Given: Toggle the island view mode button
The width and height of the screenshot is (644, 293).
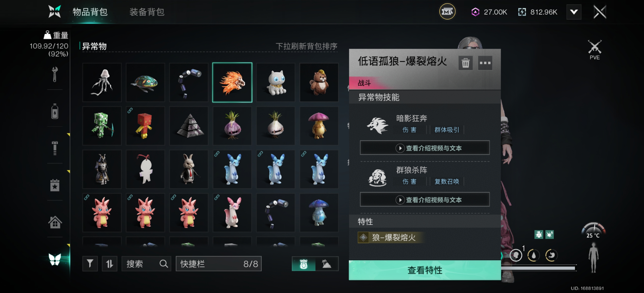Looking at the screenshot, I should [x=327, y=264].
